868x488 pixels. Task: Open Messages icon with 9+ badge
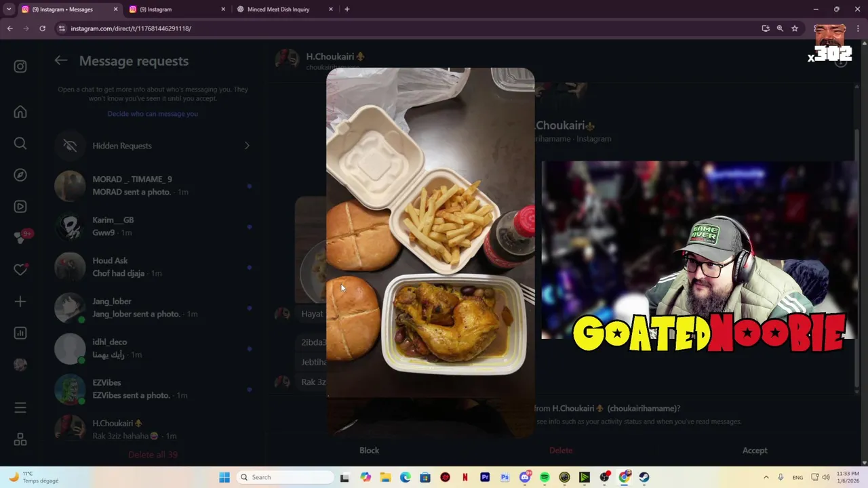[x=22, y=237]
